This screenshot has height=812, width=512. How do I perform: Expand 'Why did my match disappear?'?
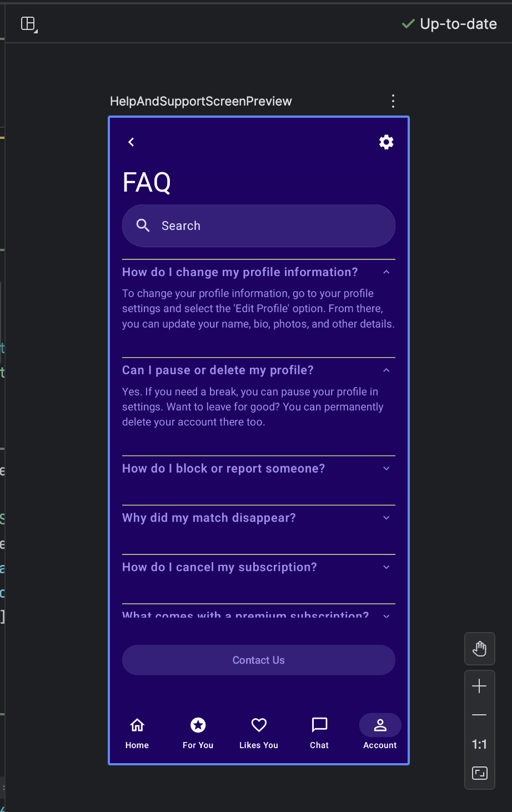(x=386, y=518)
